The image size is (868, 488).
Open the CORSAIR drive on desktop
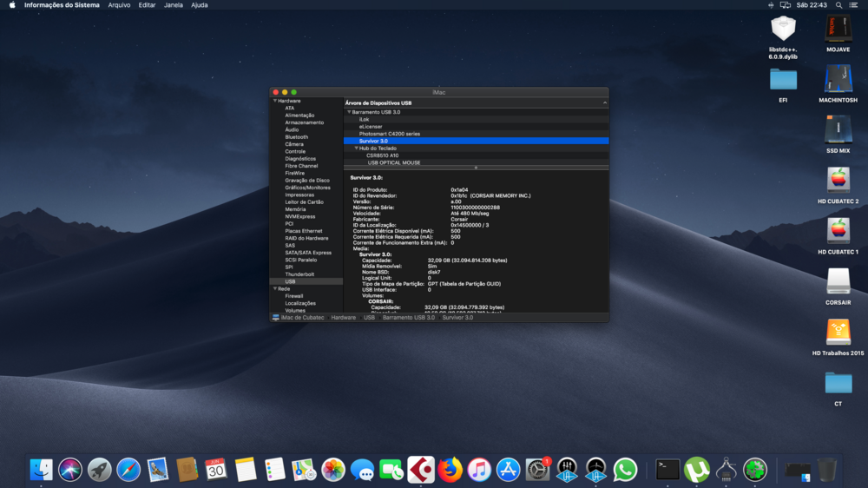(x=838, y=281)
